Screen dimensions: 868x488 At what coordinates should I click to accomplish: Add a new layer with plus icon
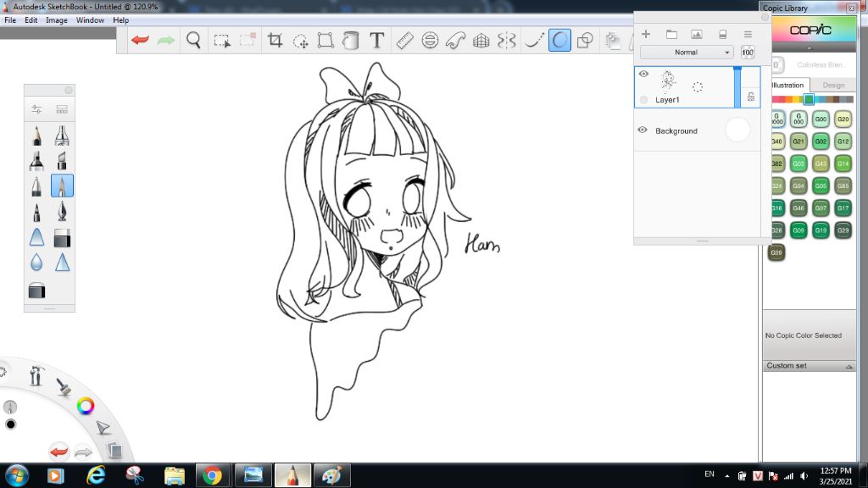[x=645, y=34]
